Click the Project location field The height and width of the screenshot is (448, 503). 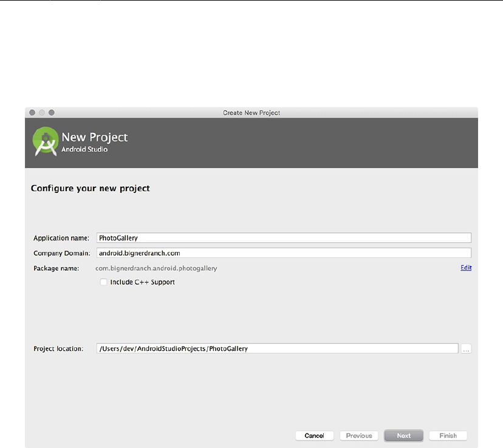point(277,348)
